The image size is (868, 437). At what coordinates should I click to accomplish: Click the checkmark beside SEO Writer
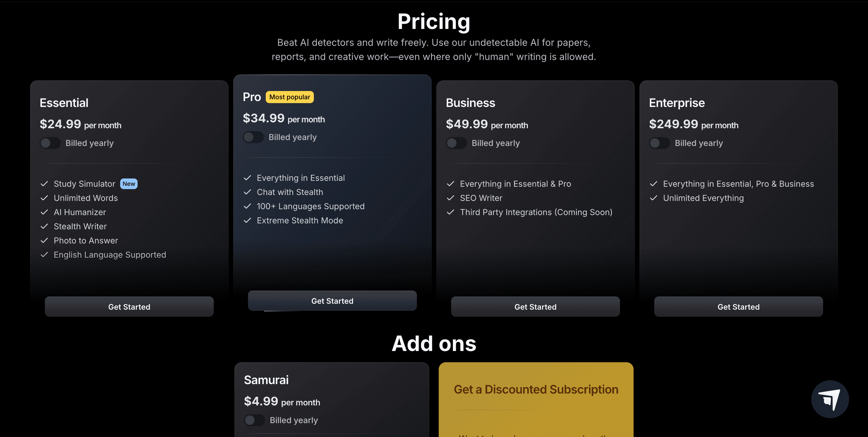[451, 198]
